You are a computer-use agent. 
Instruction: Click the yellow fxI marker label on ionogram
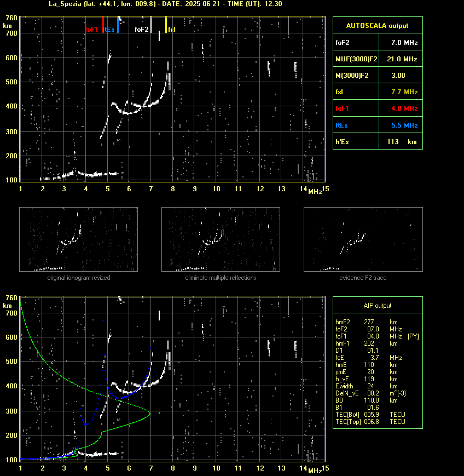[172, 30]
